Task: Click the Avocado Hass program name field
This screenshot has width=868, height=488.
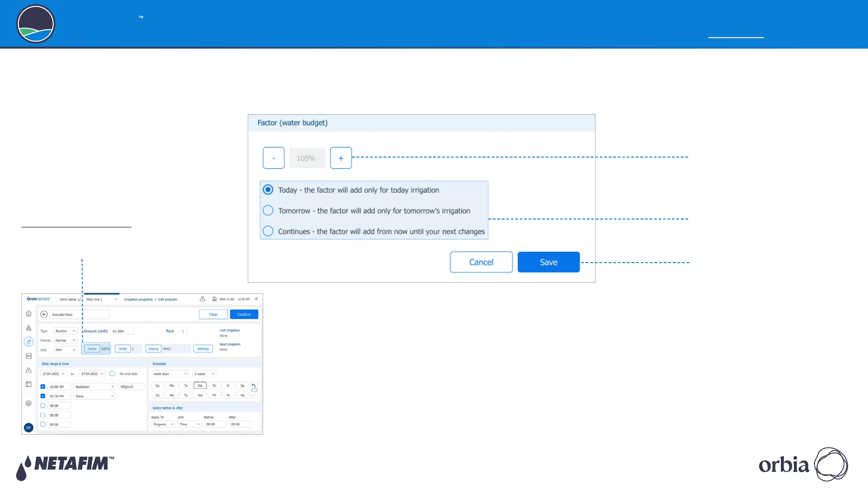Action: tap(79, 315)
